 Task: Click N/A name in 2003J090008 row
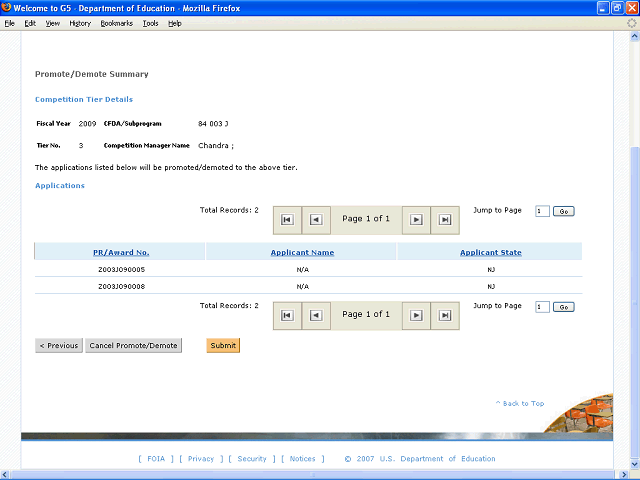point(302,287)
